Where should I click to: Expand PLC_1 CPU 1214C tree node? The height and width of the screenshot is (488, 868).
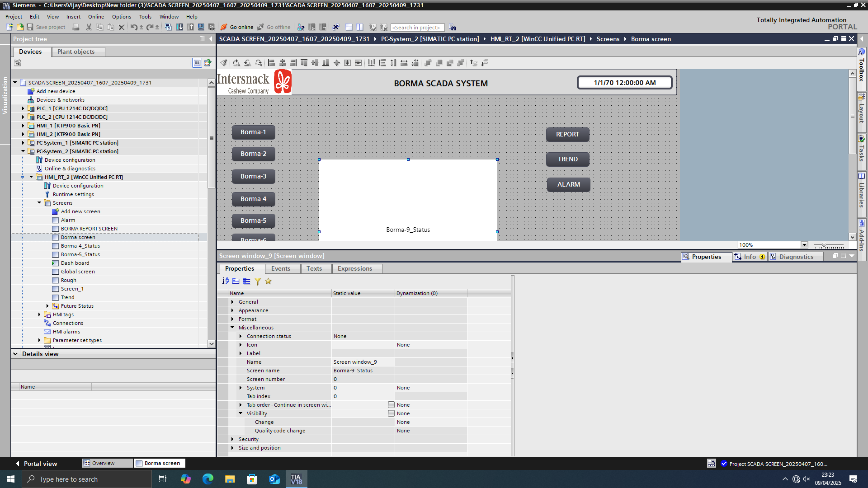[x=23, y=108]
